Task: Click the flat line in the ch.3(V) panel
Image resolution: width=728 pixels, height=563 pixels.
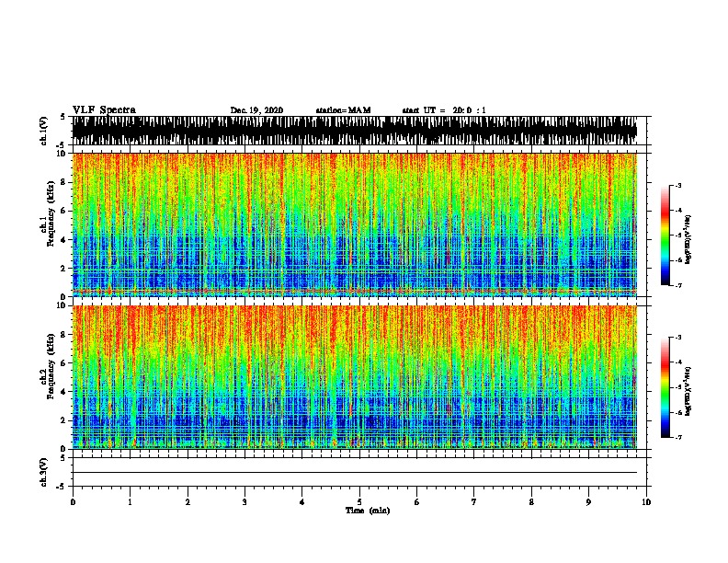Action: click(x=354, y=473)
